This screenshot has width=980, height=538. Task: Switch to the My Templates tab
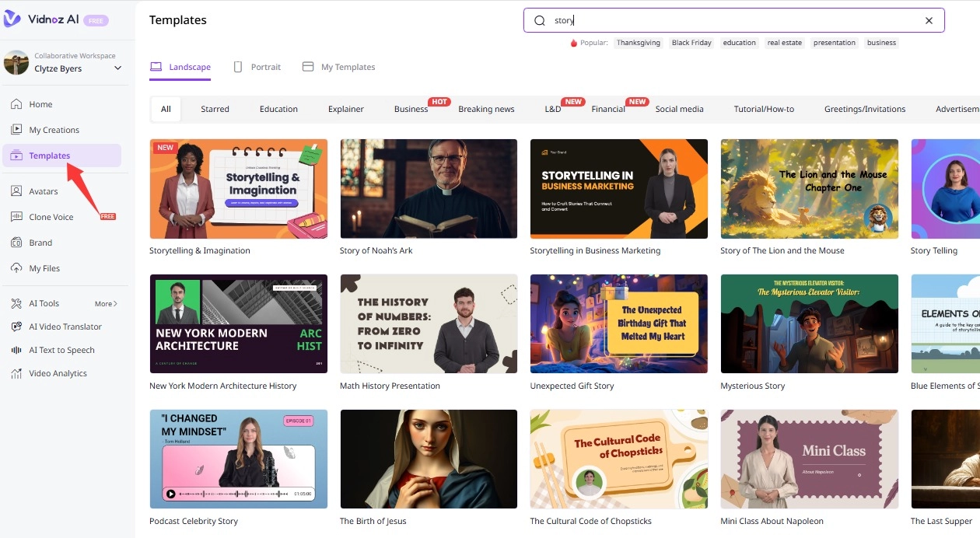click(x=339, y=67)
